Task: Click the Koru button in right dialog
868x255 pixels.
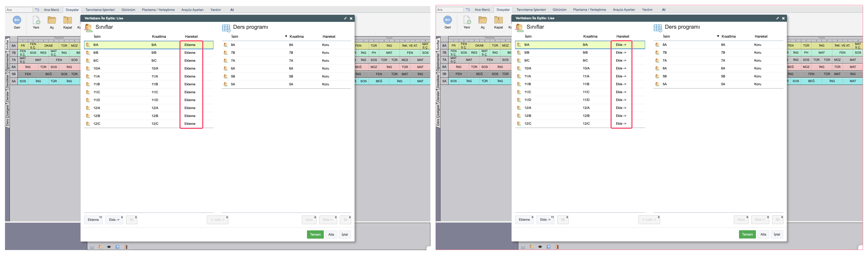Action: [741, 220]
